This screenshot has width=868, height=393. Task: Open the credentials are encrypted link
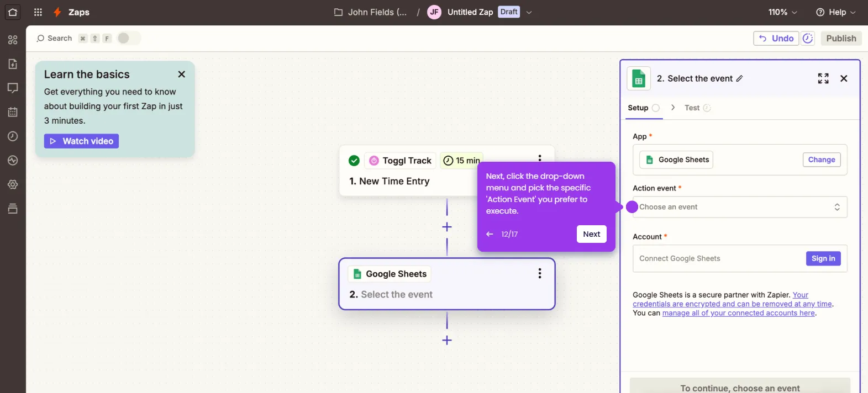[x=732, y=304]
